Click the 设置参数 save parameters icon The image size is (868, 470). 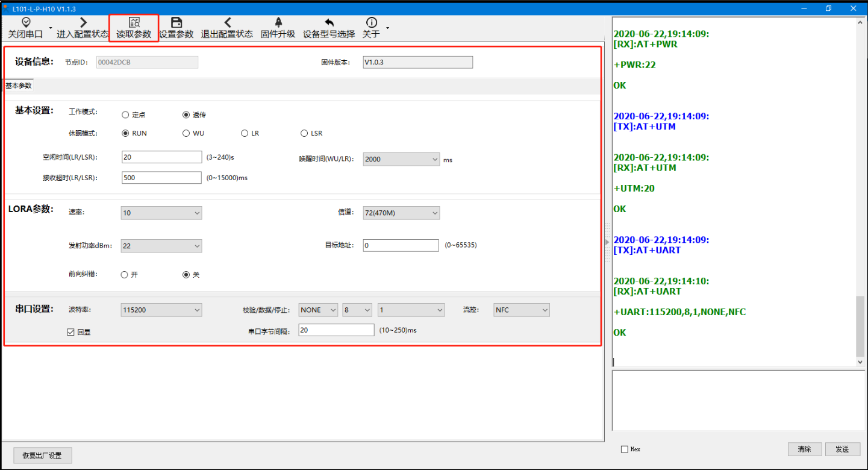pyautogui.click(x=176, y=23)
